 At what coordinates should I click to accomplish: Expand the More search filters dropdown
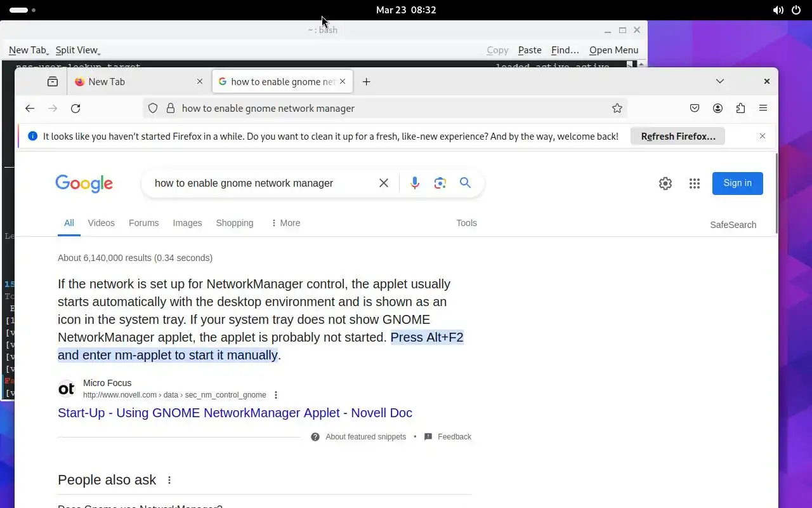285,223
